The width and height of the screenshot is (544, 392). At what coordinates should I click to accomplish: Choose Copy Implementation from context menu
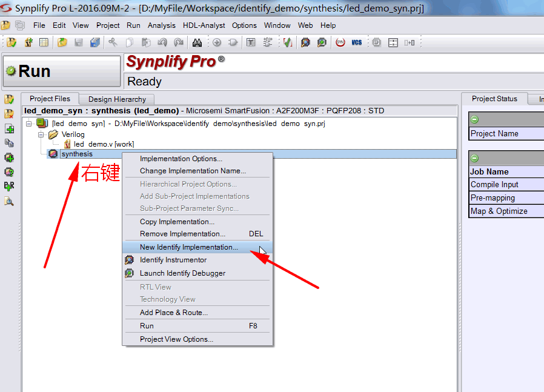click(197, 222)
